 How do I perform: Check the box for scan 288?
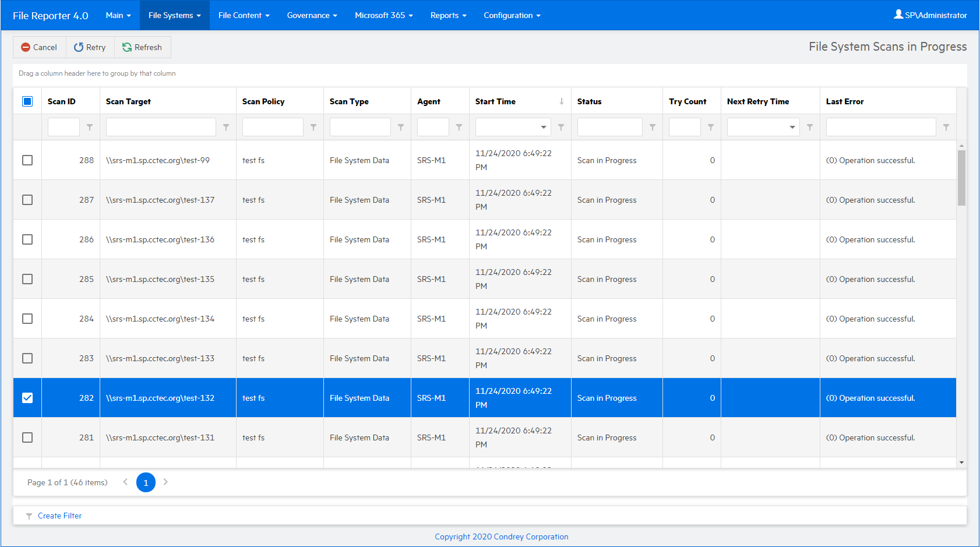[27, 160]
